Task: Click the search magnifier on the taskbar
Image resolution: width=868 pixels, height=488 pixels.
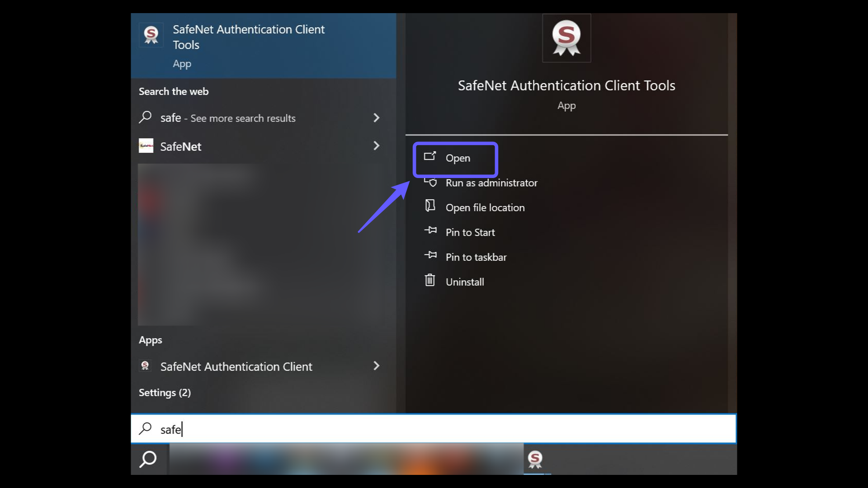Action: click(x=149, y=459)
